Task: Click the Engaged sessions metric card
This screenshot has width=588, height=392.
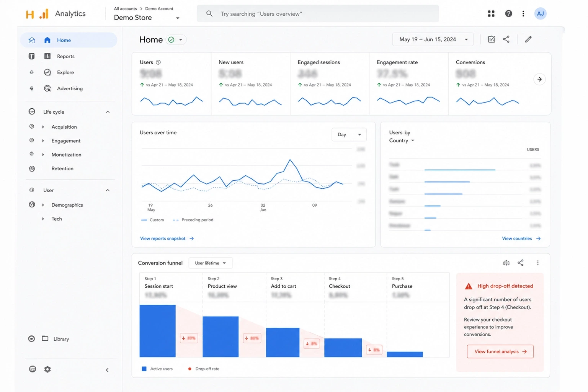Action: (x=330, y=84)
